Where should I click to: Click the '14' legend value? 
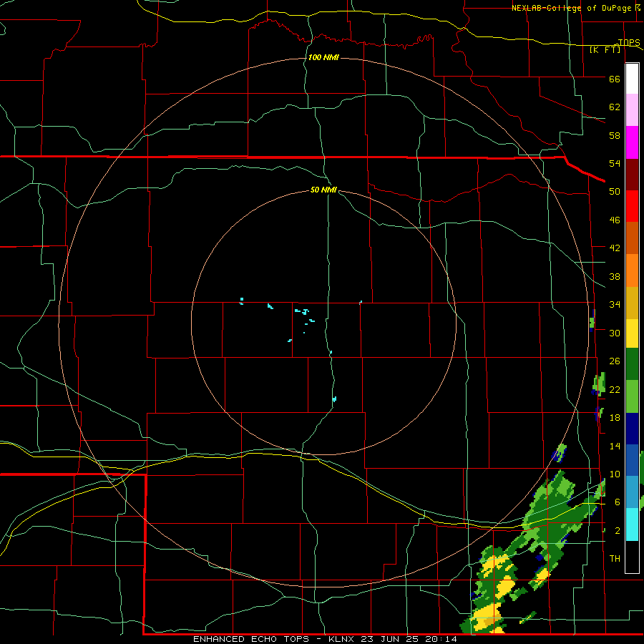coord(615,446)
